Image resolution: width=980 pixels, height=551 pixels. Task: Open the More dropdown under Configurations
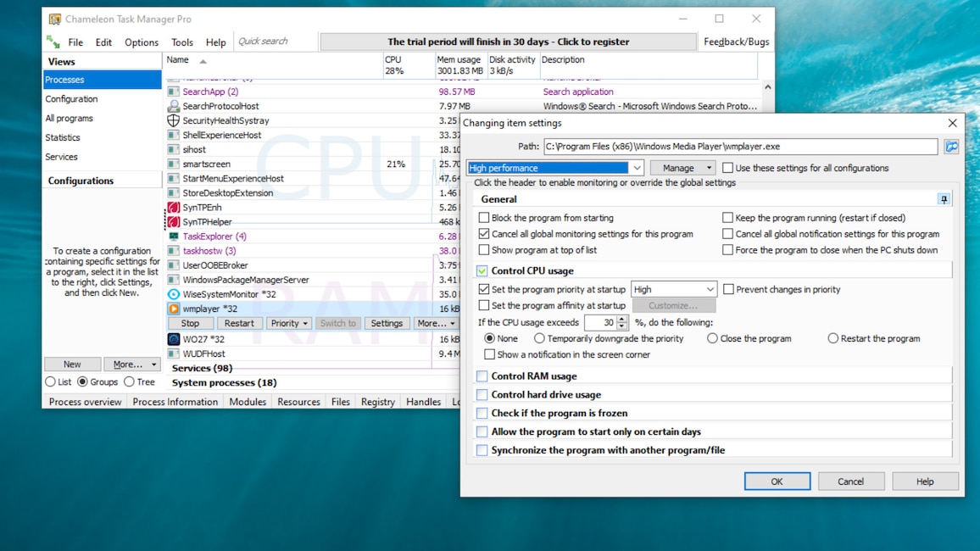click(134, 365)
